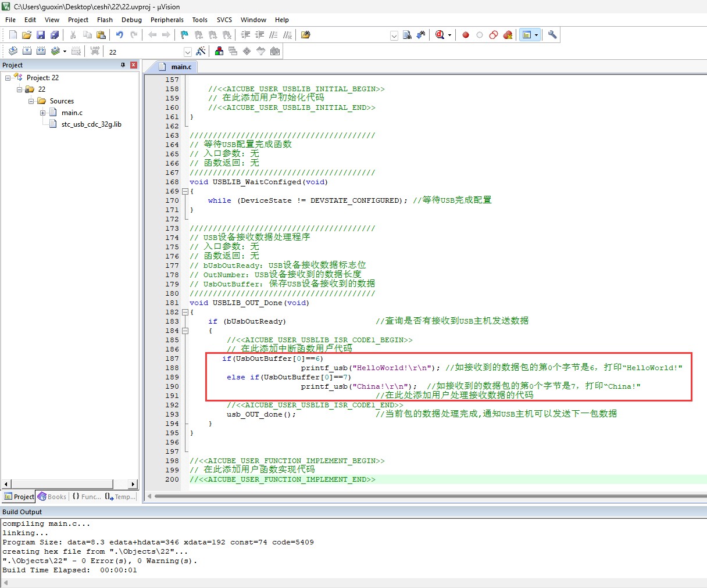Collapse code block at line 169
Image resolution: width=707 pixels, height=588 pixels.
click(185, 191)
